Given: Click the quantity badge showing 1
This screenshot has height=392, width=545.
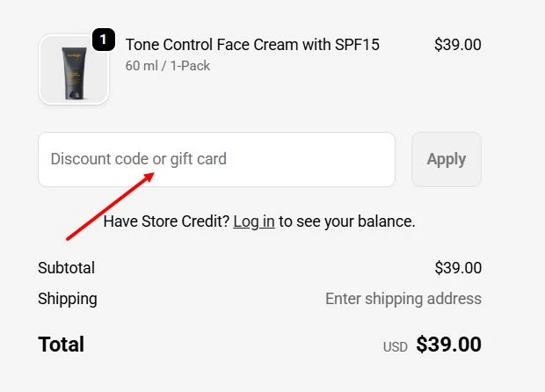Looking at the screenshot, I should [104, 40].
